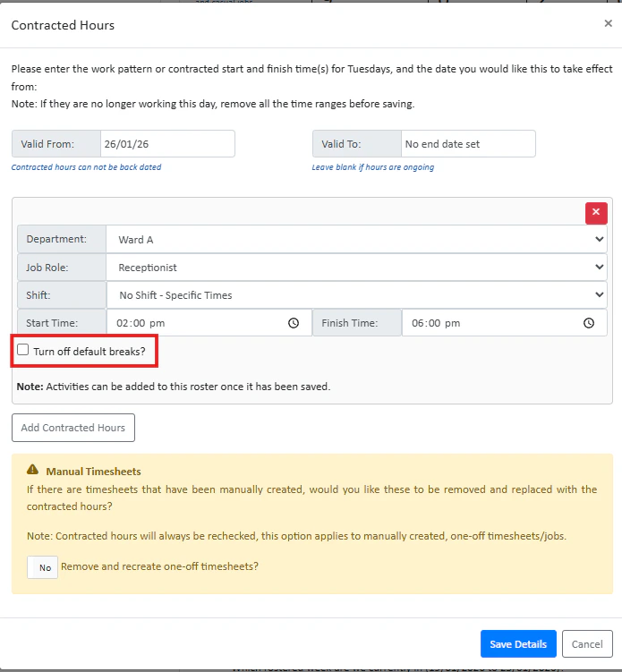
Task: Click the Contracted Hours dialog title
Action: pos(63,25)
